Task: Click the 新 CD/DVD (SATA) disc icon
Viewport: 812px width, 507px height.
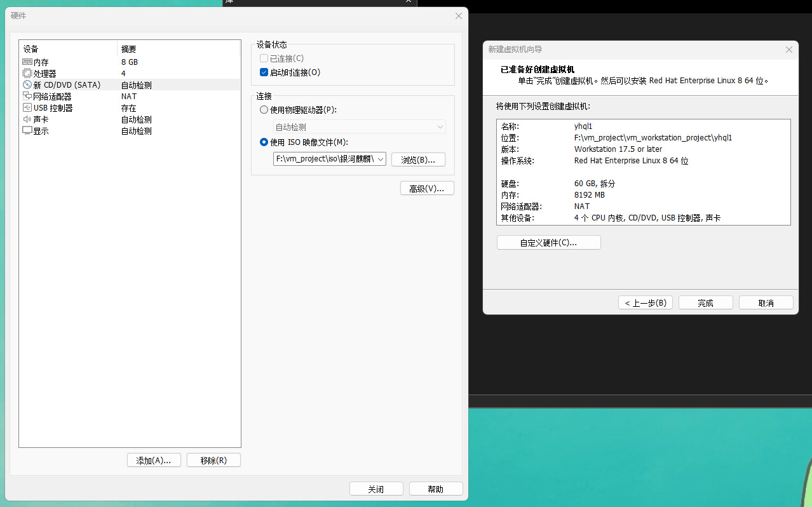Action: point(27,85)
